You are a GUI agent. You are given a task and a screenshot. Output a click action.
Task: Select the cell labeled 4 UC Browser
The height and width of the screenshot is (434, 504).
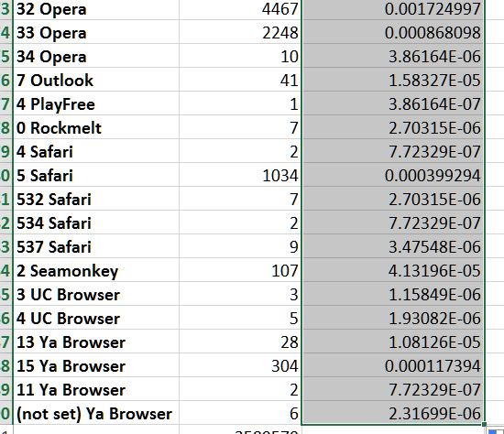[96, 317]
